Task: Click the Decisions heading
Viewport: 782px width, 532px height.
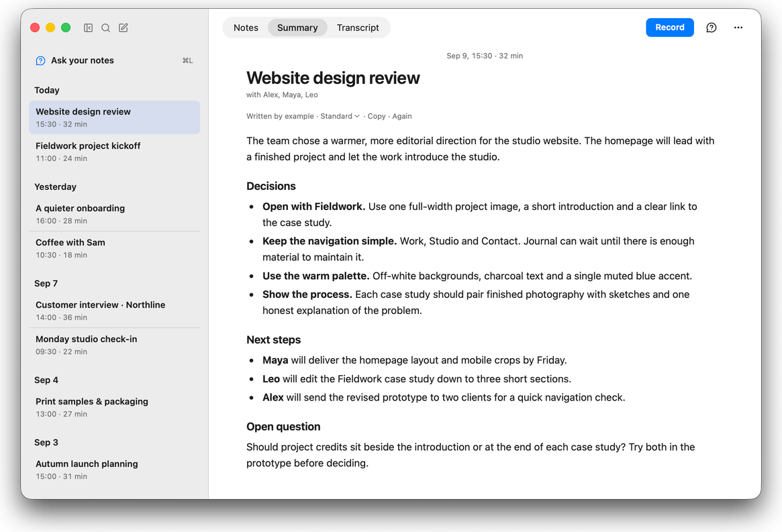Action: (x=271, y=186)
